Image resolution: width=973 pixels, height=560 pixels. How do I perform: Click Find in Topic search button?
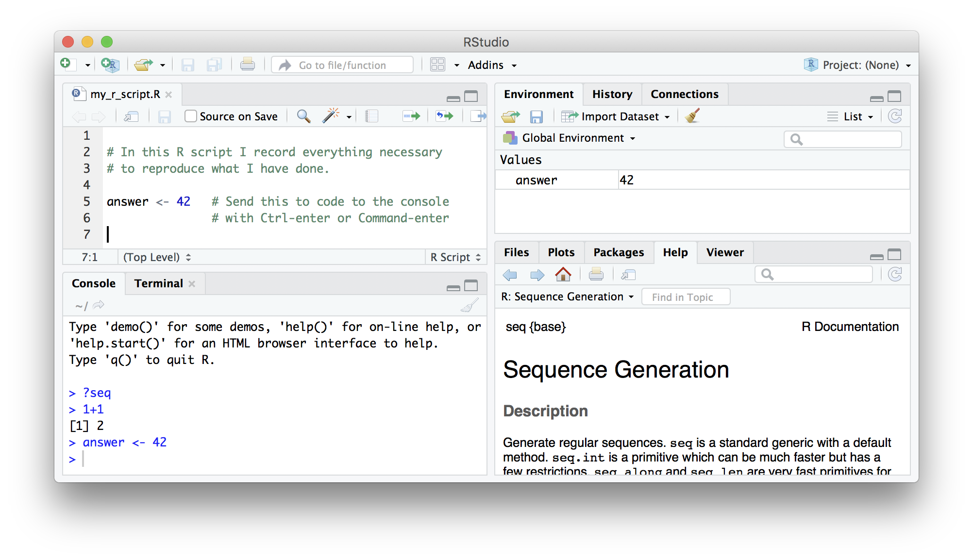point(682,296)
